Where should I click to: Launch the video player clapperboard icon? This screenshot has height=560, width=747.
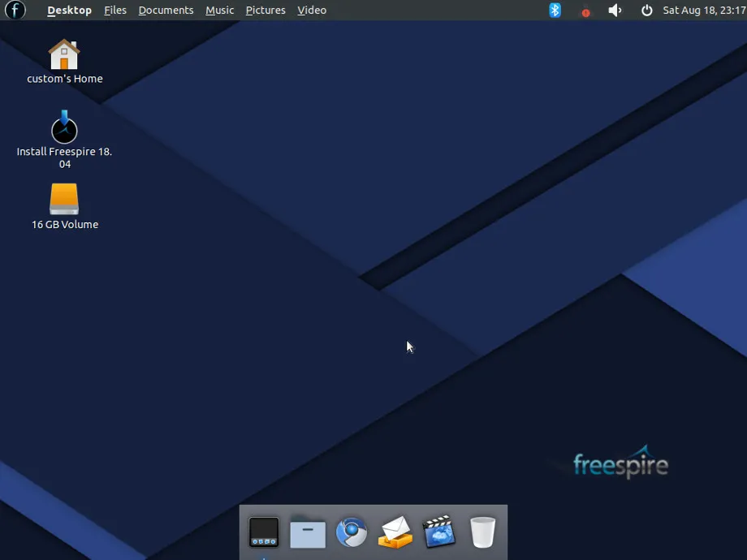click(x=438, y=532)
